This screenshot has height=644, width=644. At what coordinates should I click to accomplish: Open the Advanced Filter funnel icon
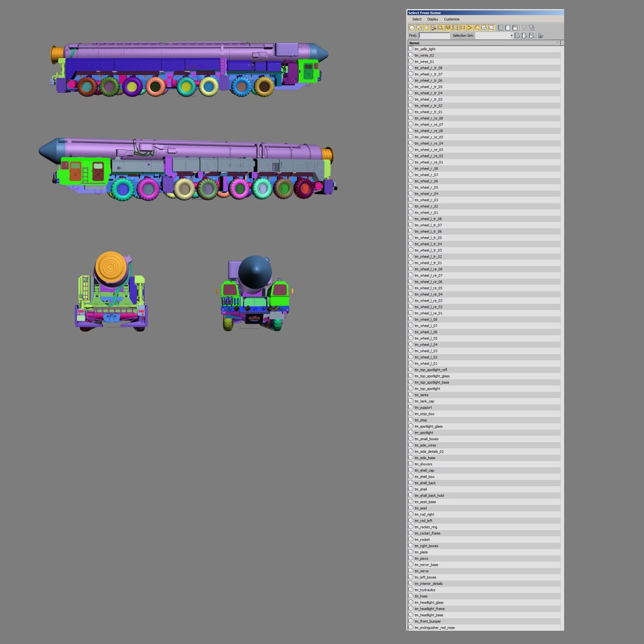(531, 27)
